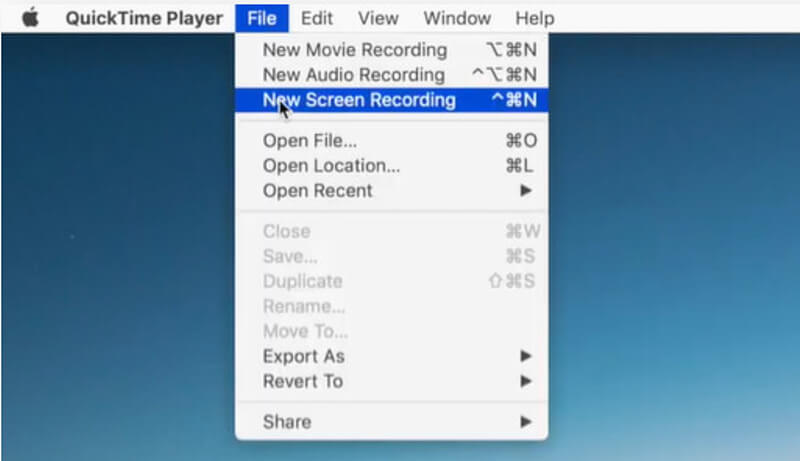Open the Window menu
Image resolution: width=800 pixels, height=461 pixels.
click(457, 18)
